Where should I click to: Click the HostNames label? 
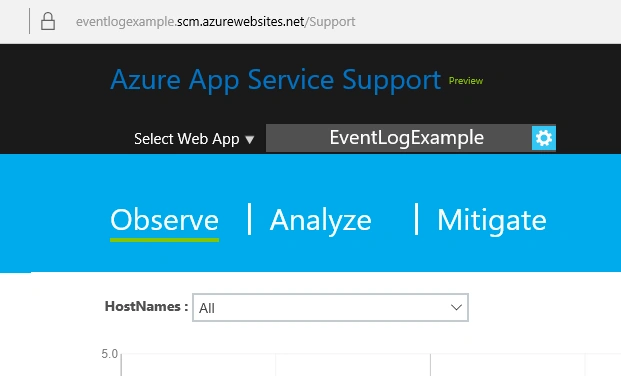[x=146, y=307]
